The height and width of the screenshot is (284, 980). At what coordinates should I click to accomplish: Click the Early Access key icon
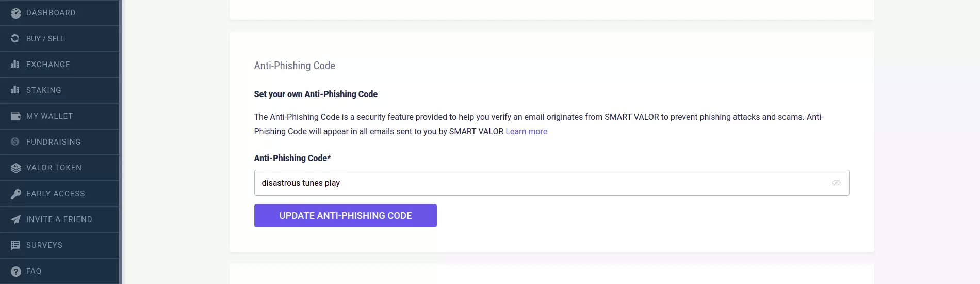click(x=16, y=194)
